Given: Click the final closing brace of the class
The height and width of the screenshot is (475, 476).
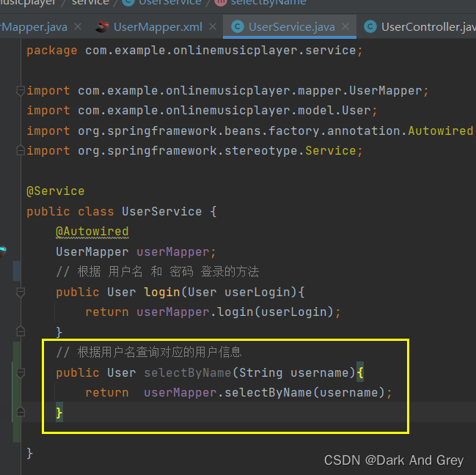Looking at the screenshot, I should point(29,454).
